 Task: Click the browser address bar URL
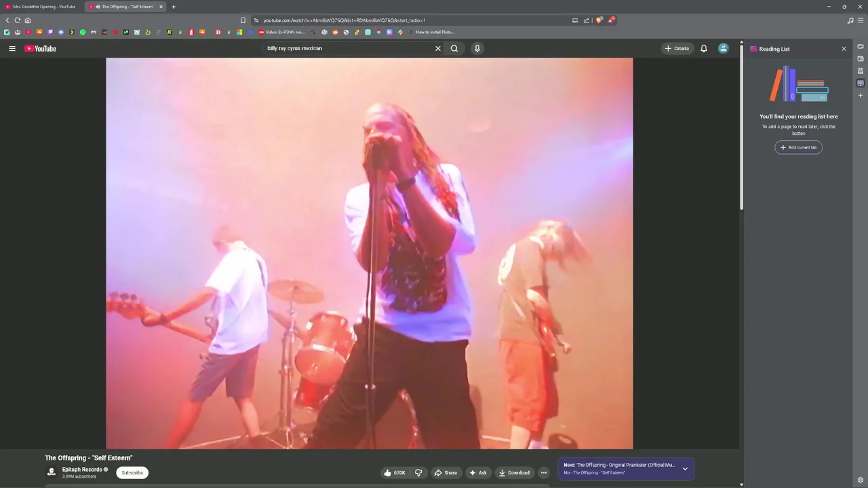344,20
